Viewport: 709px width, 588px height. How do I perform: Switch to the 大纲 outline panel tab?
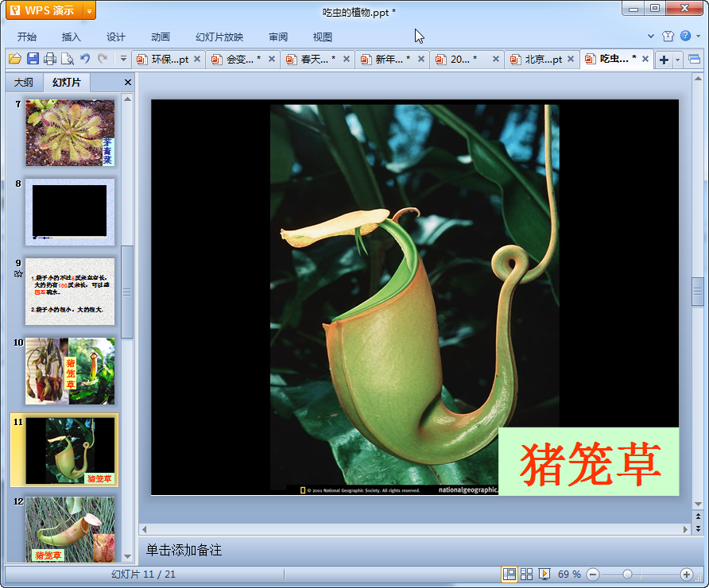[x=24, y=83]
